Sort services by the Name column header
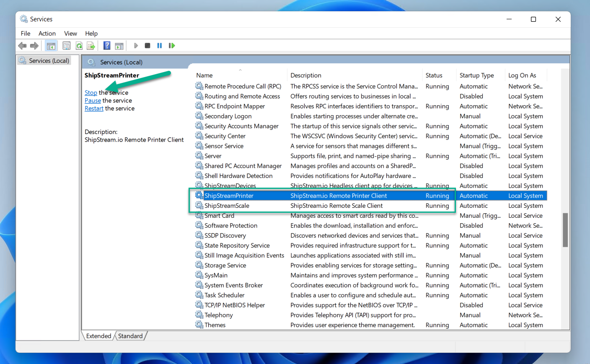Viewport: 590px width, 364px height. pyautogui.click(x=204, y=75)
